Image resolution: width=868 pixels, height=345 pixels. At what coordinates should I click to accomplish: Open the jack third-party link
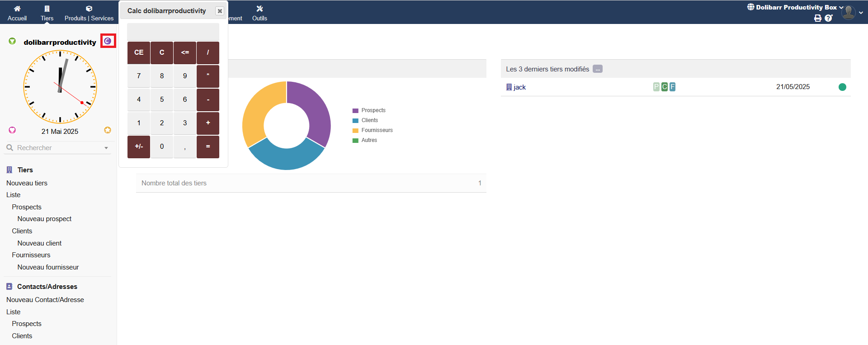pyautogui.click(x=519, y=87)
